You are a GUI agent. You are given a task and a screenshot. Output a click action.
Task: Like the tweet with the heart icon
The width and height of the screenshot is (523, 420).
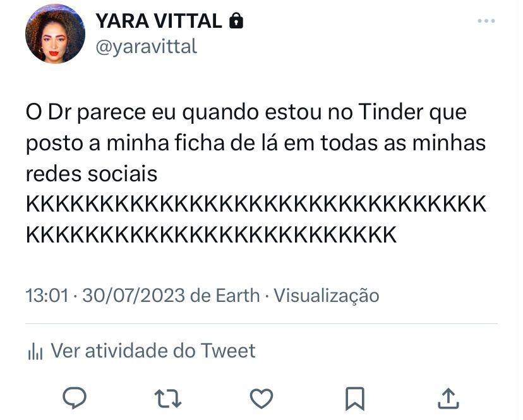tap(261, 398)
